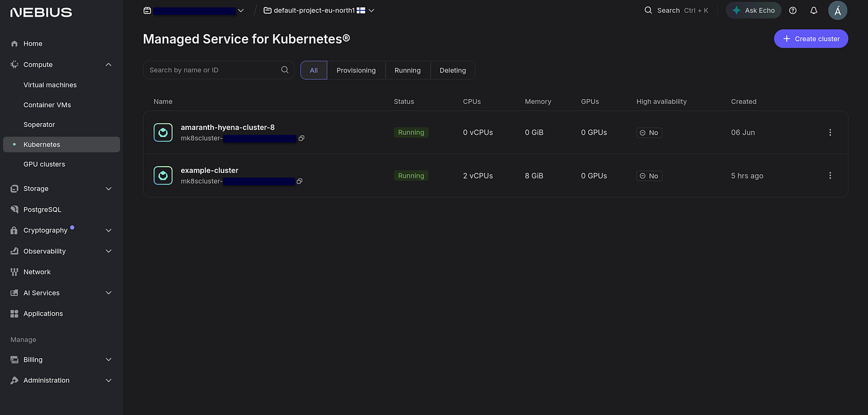This screenshot has width=868, height=415.
Task: Open Kubernetes in sidebar
Action: point(62,144)
